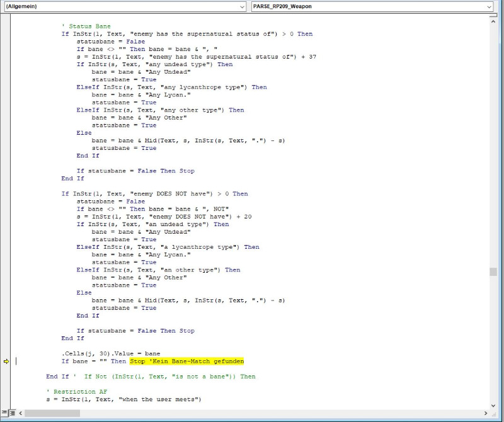Viewport: 504px width, 422px height.
Task: Click the "an undead type" If line
Action: pyautogui.click(x=152, y=224)
